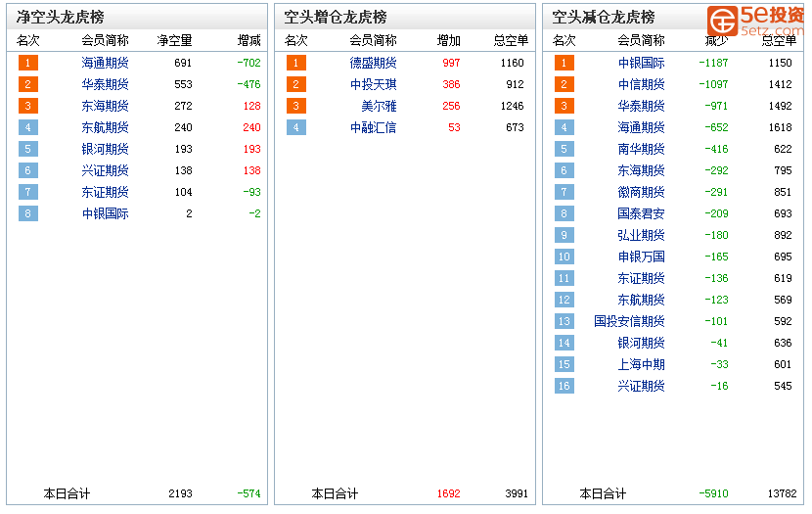The width and height of the screenshot is (812, 514).
Task: Open 华泰期货 in 空头减仓龙虎榜
Action: click(x=641, y=106)
